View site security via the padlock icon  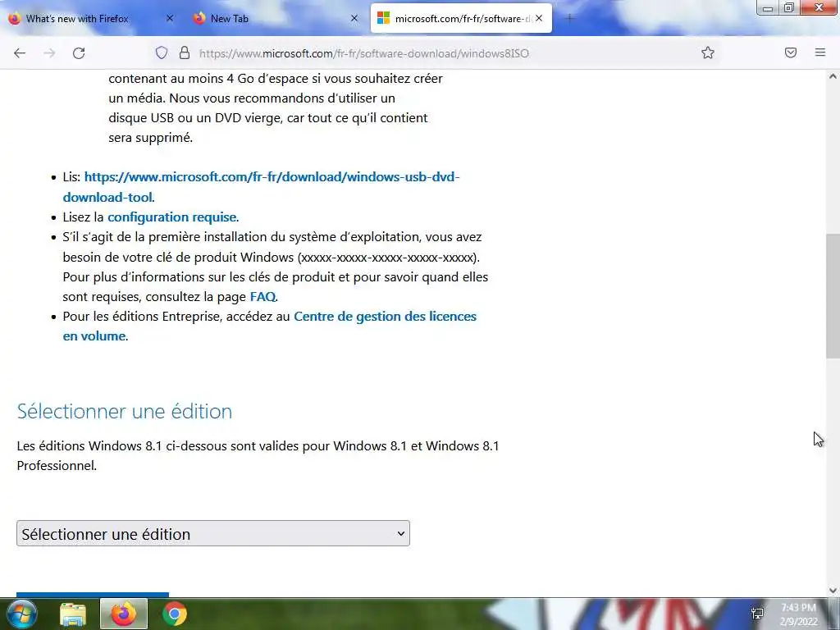pos(185,52)
